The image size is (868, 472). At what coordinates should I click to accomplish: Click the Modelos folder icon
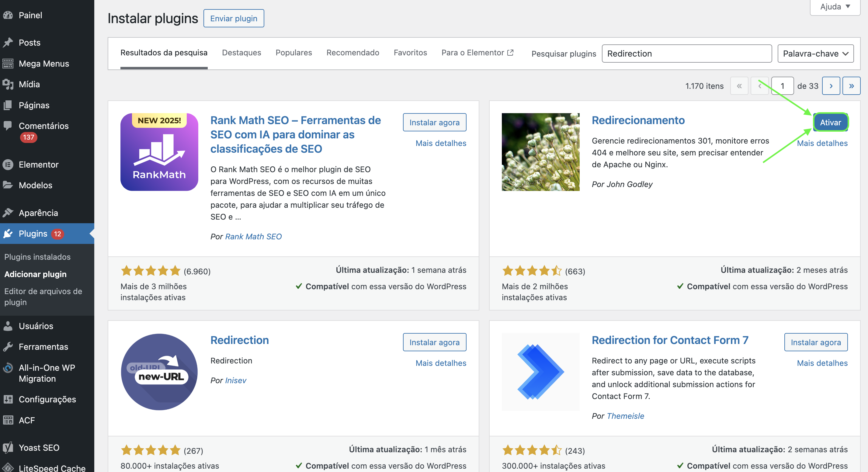pos(8,185)
